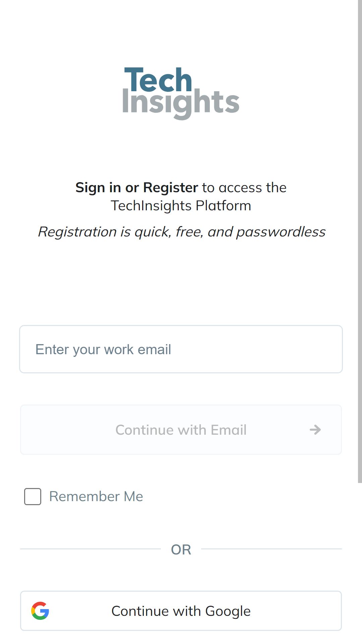362x644 pixels.
Task: Click the bold Sign in or Register text
Action: tap(137, 187)
